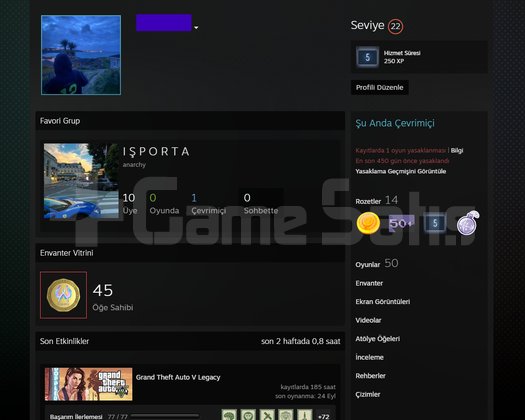Click the Şu Anda Çevrimiçi status text

[395, 123]
